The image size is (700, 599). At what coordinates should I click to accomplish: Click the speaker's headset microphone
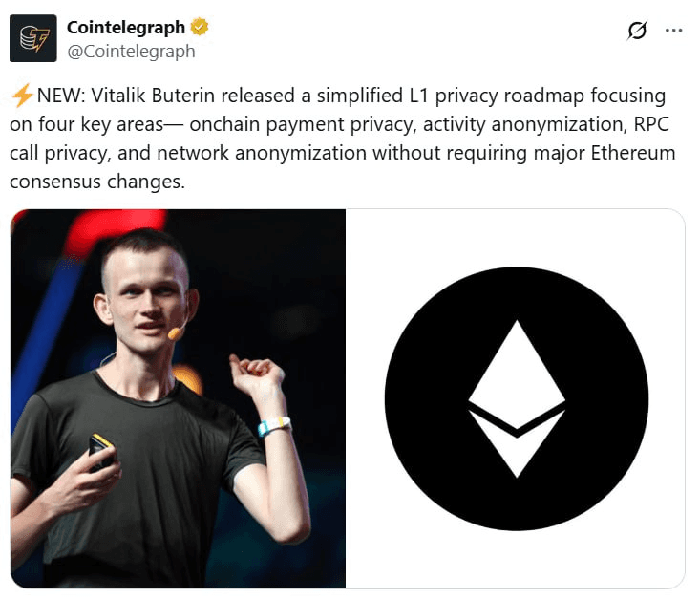click(x=176, y=333)
